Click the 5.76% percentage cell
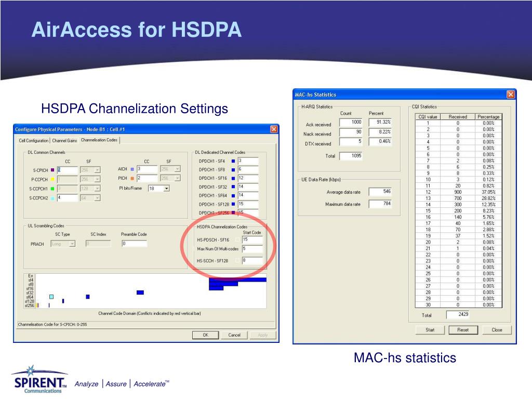 (x=488, y=217)
